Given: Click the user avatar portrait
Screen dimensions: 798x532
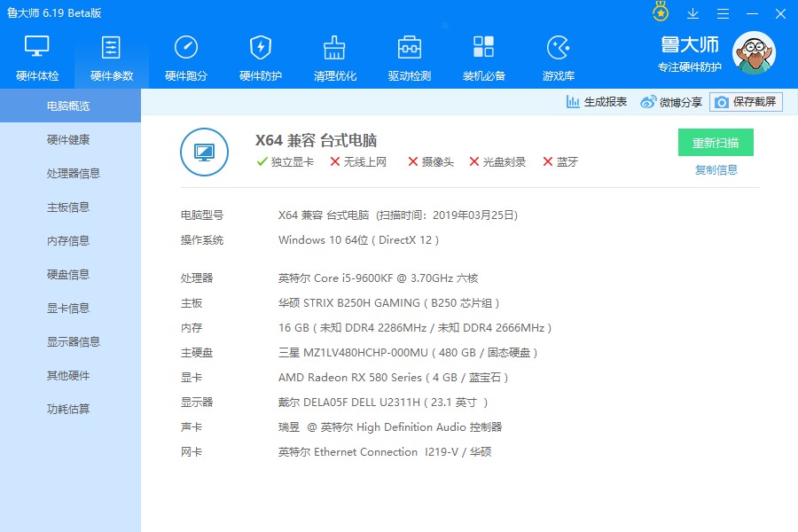Looking at the screenshot, I should tap(753, 51).
